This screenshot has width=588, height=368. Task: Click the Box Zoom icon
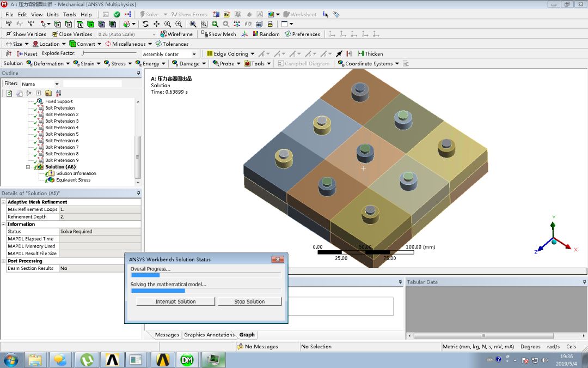click(177, 24)
